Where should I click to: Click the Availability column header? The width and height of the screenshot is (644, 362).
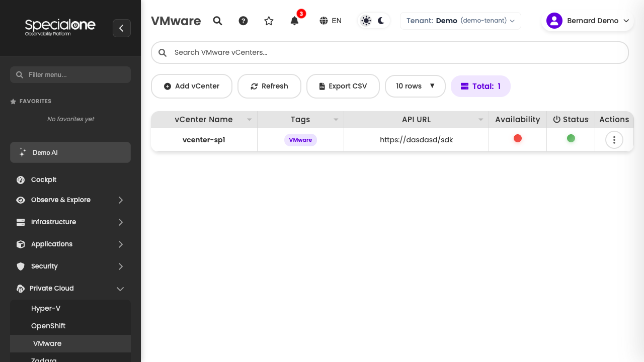tap(517, 120)
